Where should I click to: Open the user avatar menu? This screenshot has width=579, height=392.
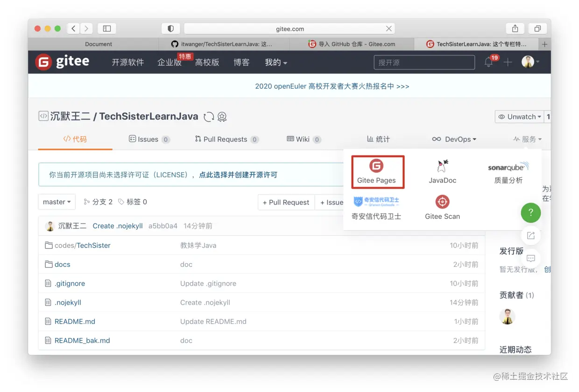530,62
